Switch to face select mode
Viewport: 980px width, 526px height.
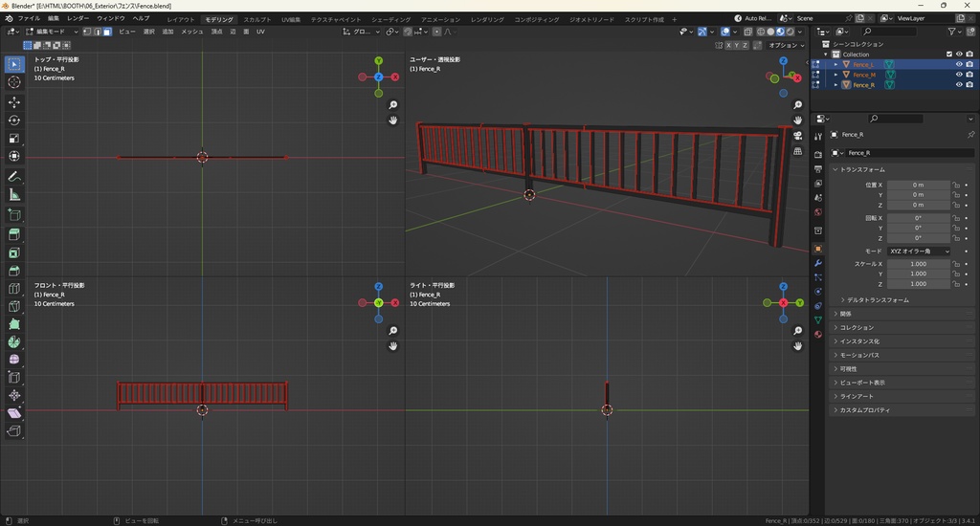pyautogui.click(x=107, y=32)
